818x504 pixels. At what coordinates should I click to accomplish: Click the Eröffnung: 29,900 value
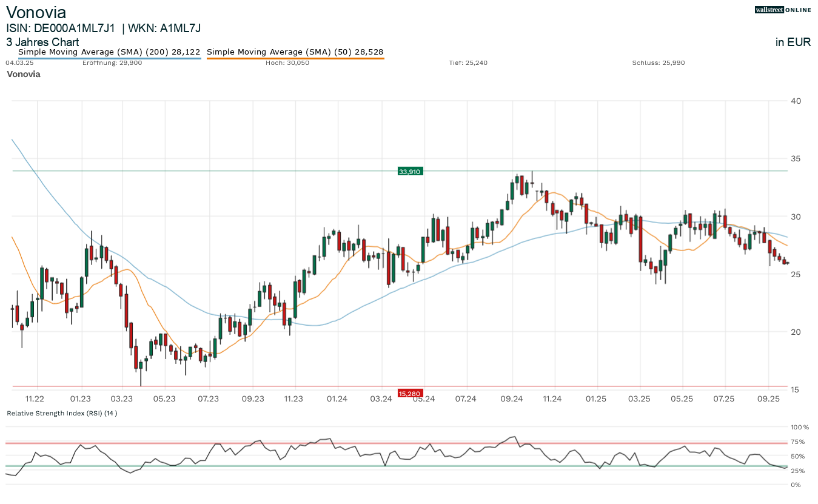click(x=112, y=62)
